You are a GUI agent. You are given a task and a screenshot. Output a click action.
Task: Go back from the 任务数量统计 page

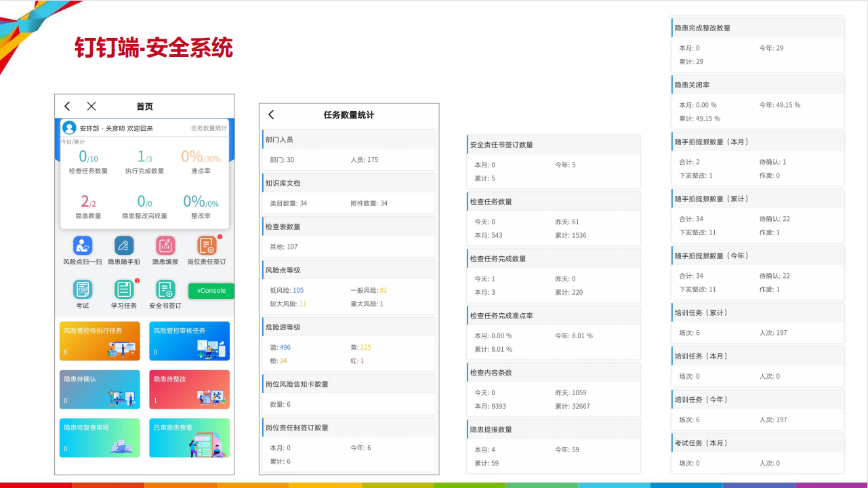[x=271, y=115]
